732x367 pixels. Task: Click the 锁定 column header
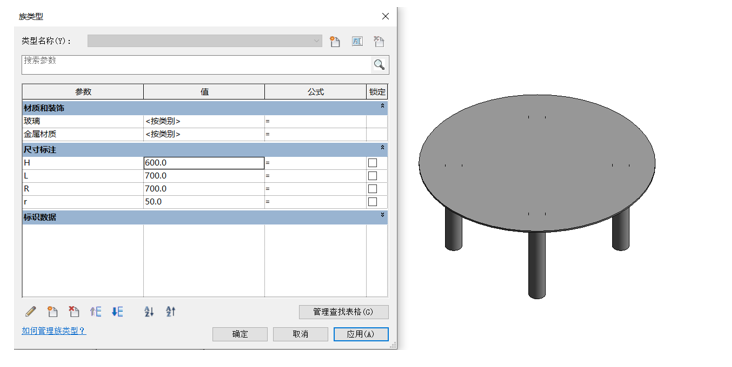tap(377, 92)
